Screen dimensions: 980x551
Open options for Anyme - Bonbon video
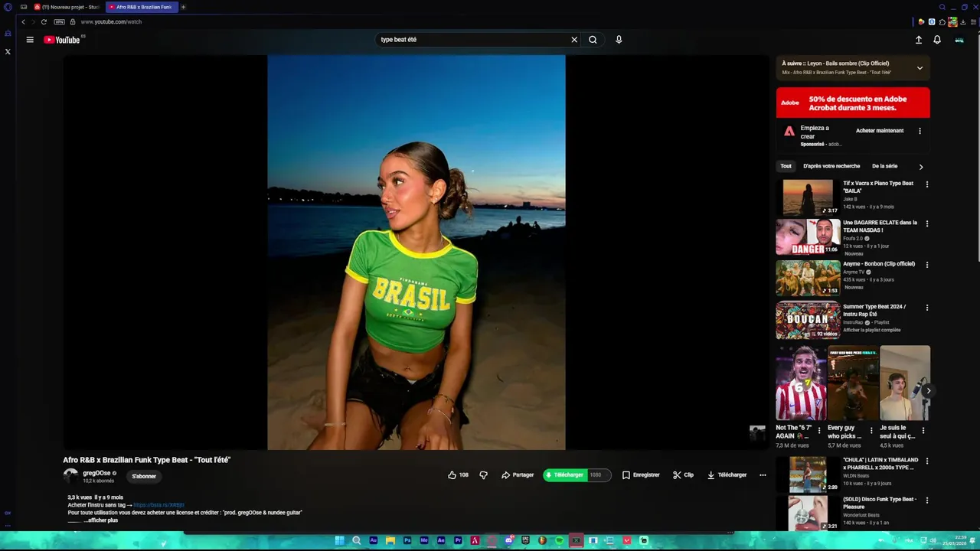pos(927,265)
